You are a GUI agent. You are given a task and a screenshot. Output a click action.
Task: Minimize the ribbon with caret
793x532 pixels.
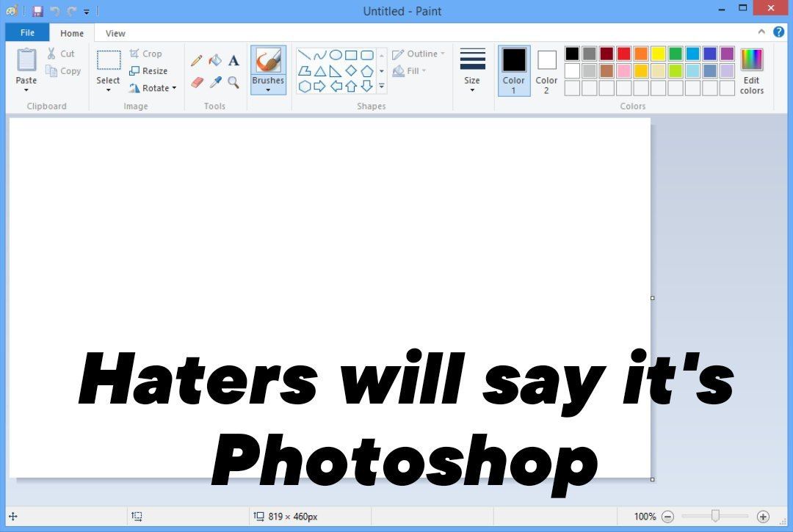point(761,32)
